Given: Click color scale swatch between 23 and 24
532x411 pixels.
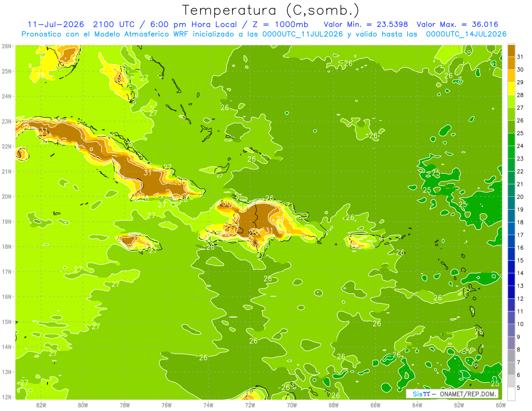Looking at the screenshot, I should pos(512,152).
